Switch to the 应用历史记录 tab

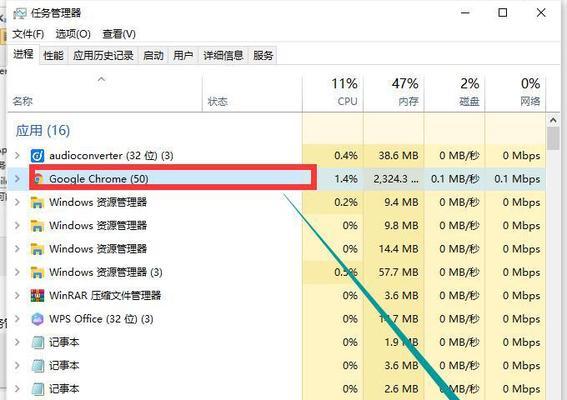103,55
